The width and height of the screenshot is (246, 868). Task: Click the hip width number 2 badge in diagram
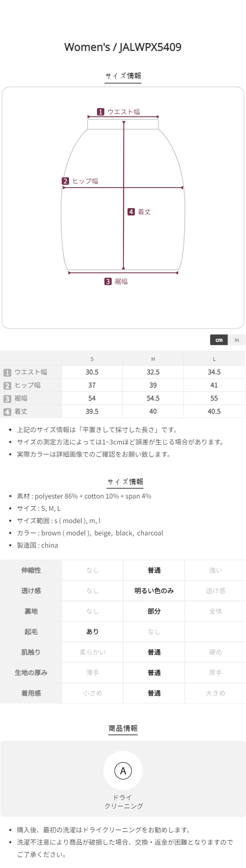pyautogui.click(x=66, y=181)
